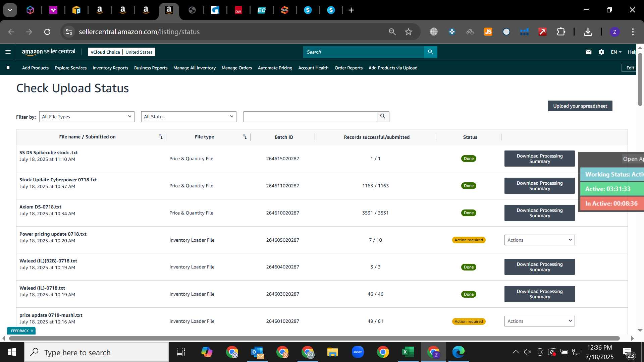The image size is (644, 362).
Task: Click the browser address bar URL
Action: click(139, 32)
